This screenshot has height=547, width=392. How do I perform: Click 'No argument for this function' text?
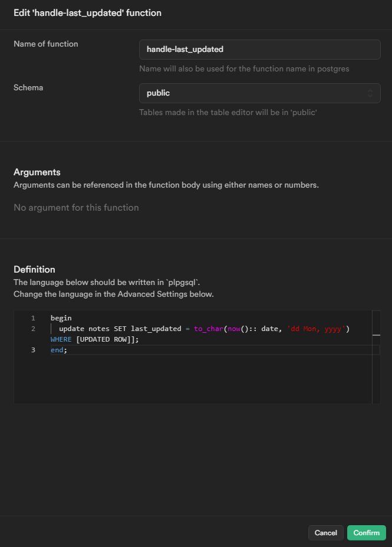coord(76,208)
